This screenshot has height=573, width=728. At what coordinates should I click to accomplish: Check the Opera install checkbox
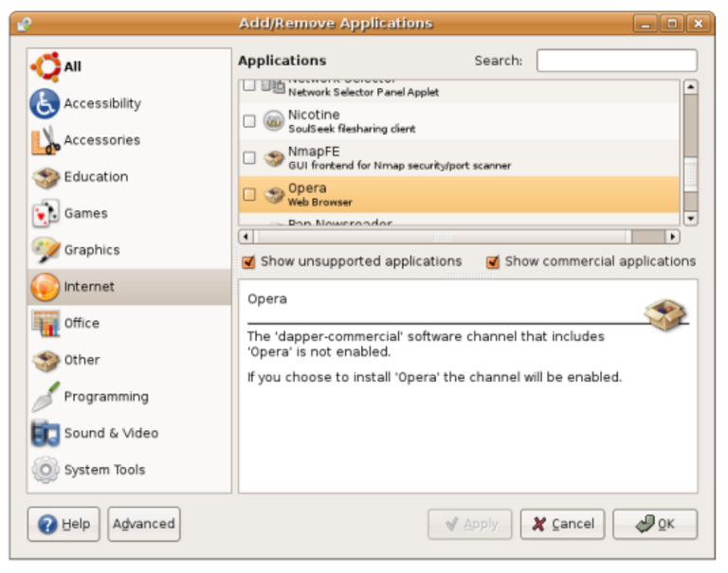click(x=249, y=194)
